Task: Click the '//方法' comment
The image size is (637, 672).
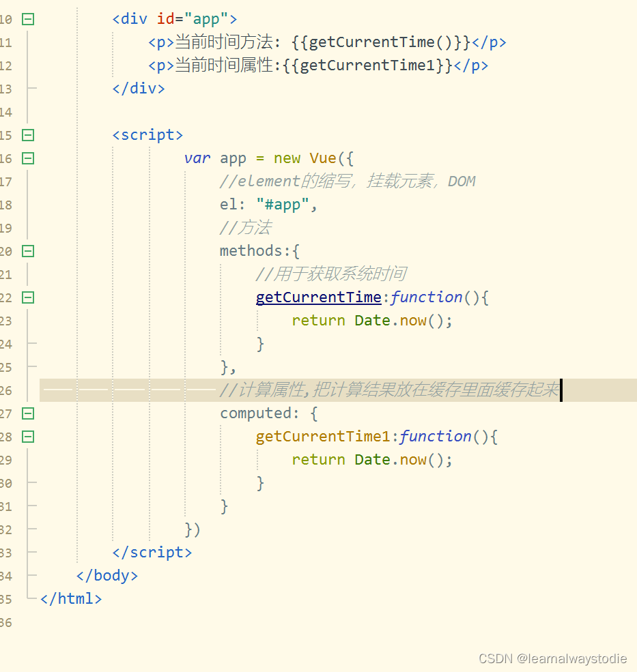Action: coord(245,228)
